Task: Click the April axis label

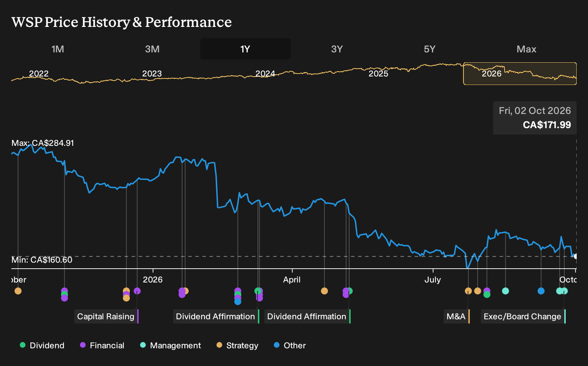Action: (292, 280)
